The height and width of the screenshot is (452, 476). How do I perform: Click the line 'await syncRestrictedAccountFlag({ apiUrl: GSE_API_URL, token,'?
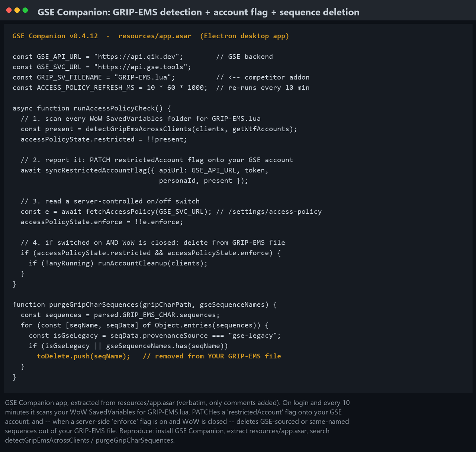point(145,170)
